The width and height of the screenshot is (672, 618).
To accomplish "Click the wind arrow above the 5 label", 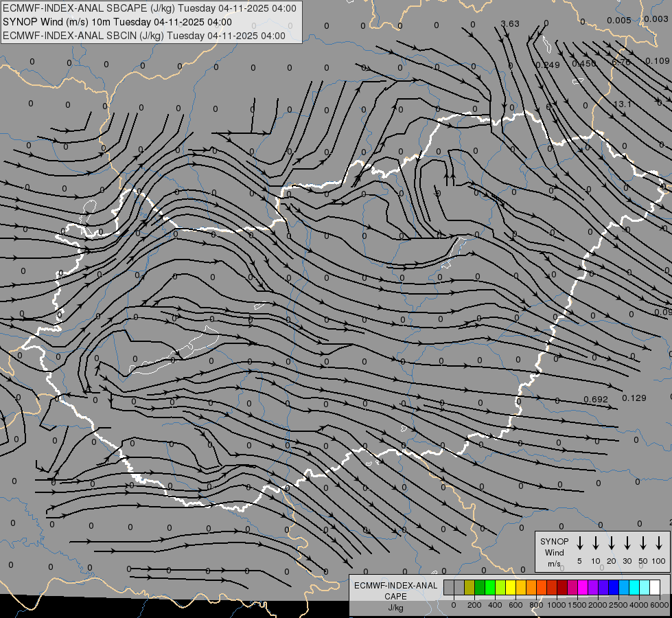I will 580,543.
